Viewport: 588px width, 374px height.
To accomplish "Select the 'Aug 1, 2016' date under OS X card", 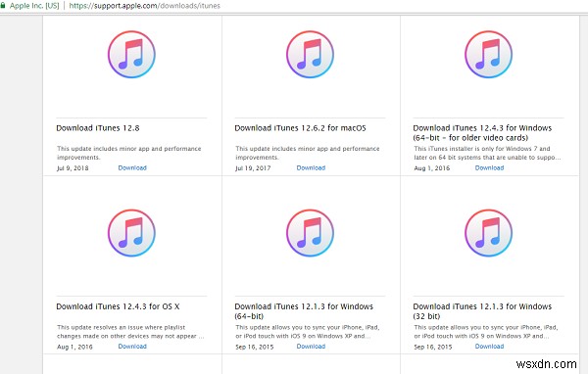I will coord(74,347).
